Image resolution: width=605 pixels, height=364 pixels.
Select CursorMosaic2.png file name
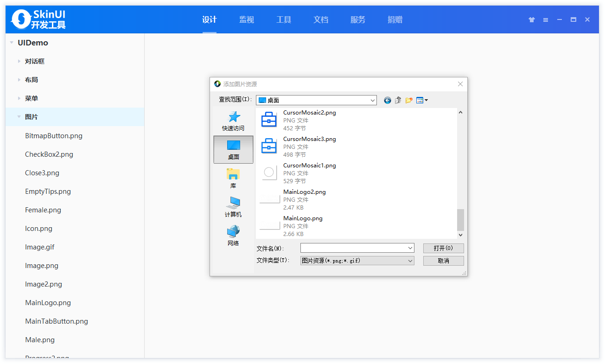click(x=310, y=113)
